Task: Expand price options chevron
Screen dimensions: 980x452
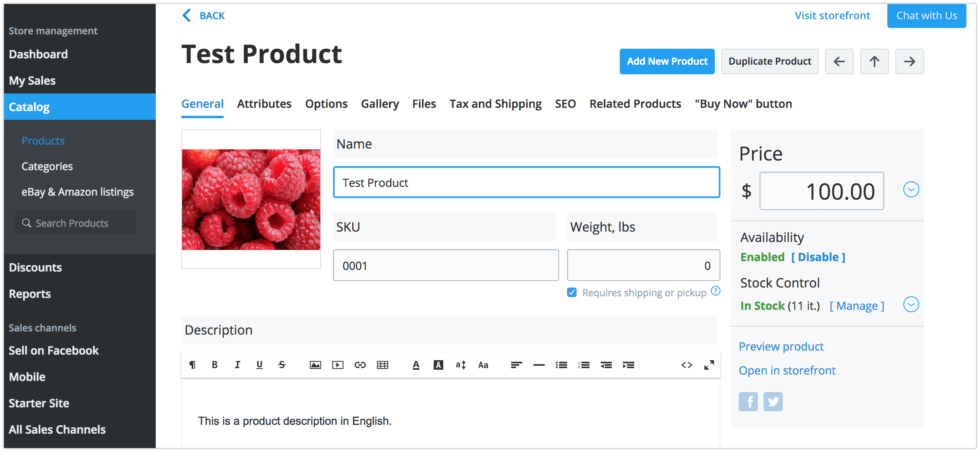Action: point(911,189)
